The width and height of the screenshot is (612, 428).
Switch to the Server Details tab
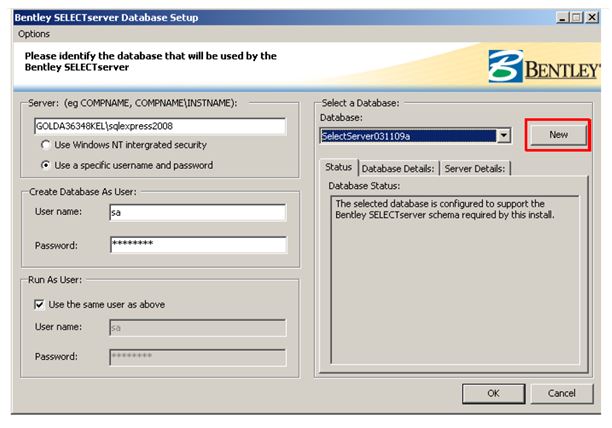475,169
